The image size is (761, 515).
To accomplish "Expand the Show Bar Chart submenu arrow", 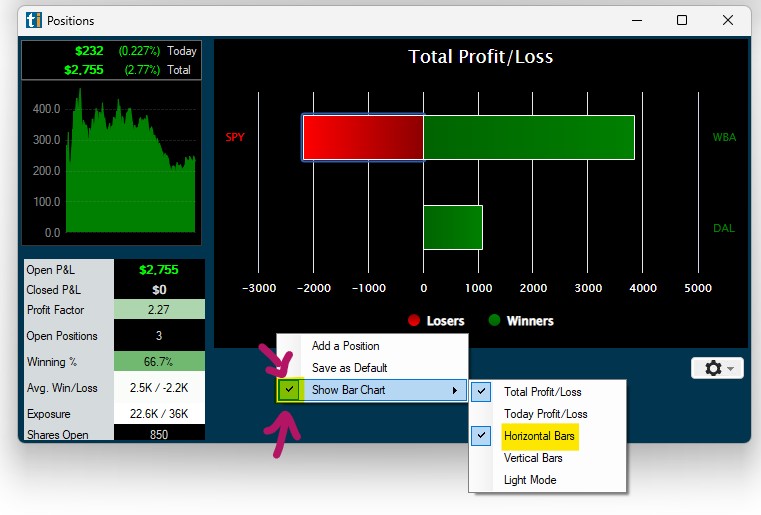I will (x=456, y=390).
